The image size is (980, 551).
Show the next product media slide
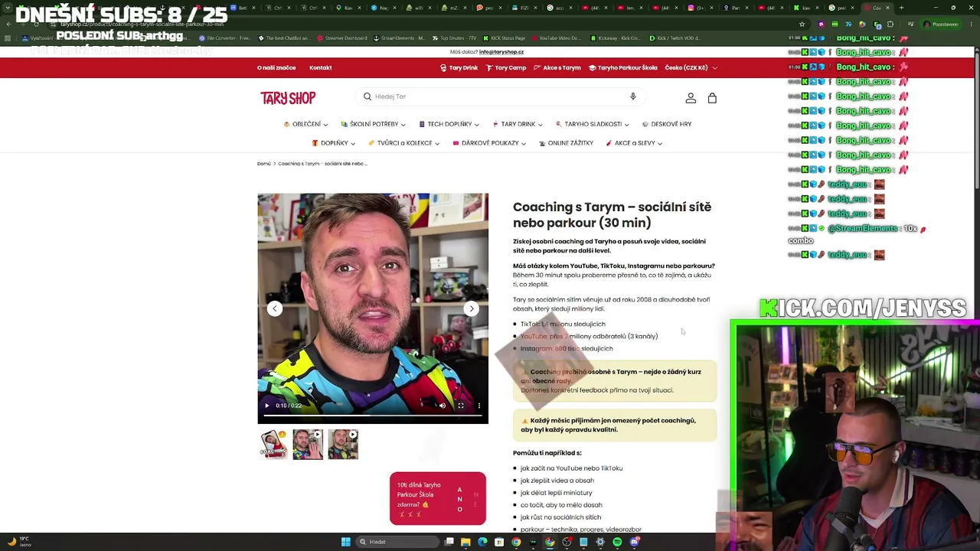tap(472, 308)
